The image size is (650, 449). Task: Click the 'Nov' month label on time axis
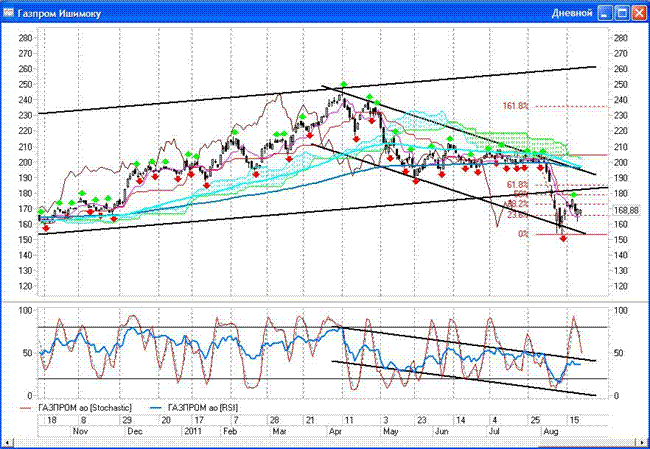[80, 431]
